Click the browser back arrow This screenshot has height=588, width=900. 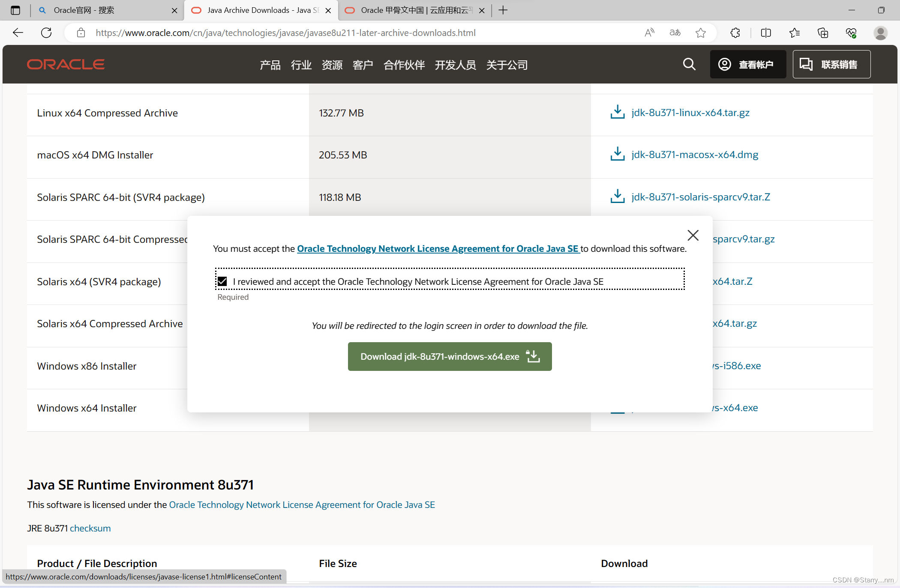[18, 33]
